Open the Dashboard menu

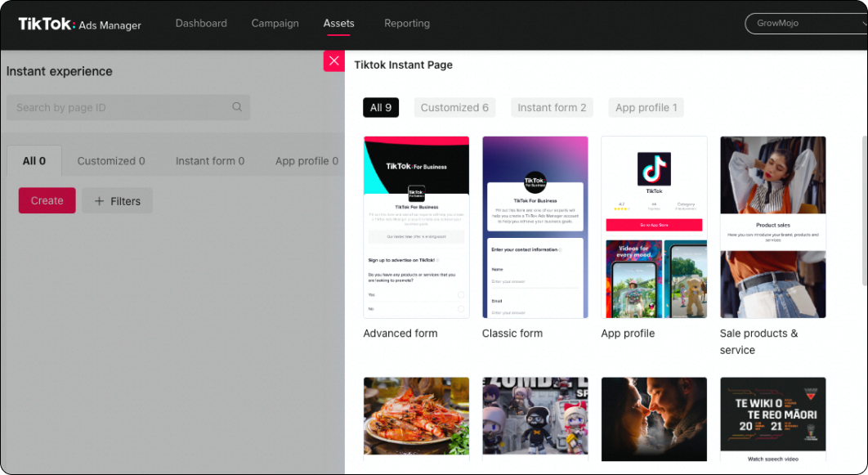coord(201,23)
